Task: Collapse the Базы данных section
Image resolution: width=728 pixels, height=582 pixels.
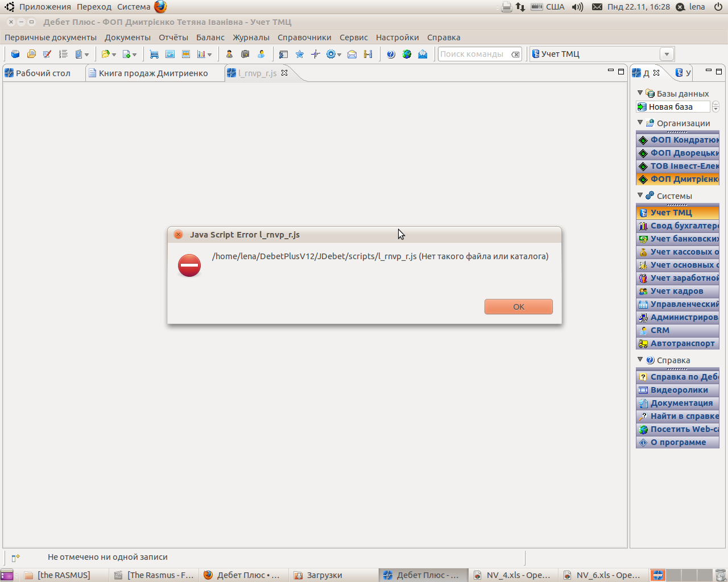Action: tap(640, 93)
